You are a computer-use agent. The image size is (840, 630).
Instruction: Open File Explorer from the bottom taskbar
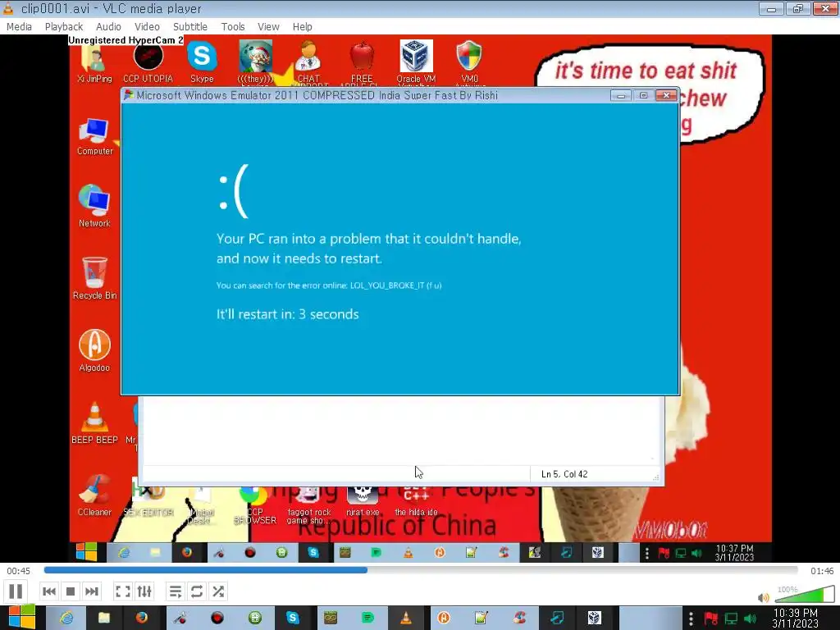coord(104,619)
